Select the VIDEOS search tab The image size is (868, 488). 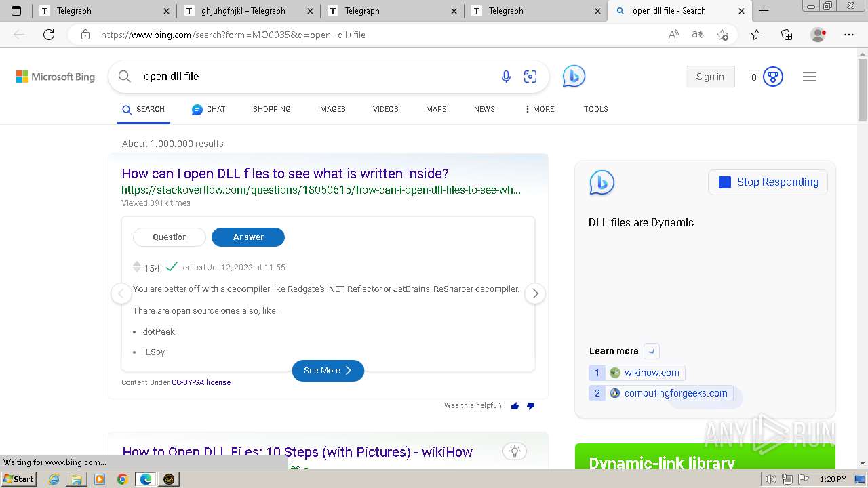pos(386,109)
